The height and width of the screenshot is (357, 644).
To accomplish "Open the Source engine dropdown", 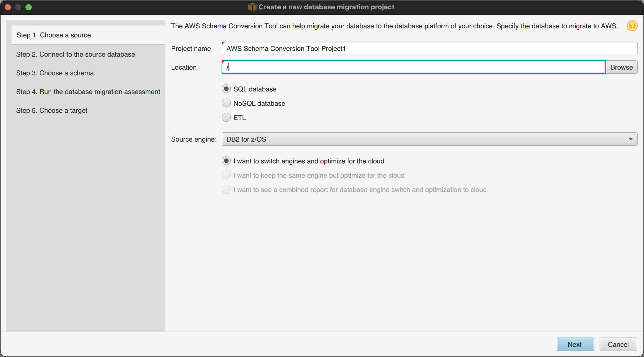I will 426,139.
